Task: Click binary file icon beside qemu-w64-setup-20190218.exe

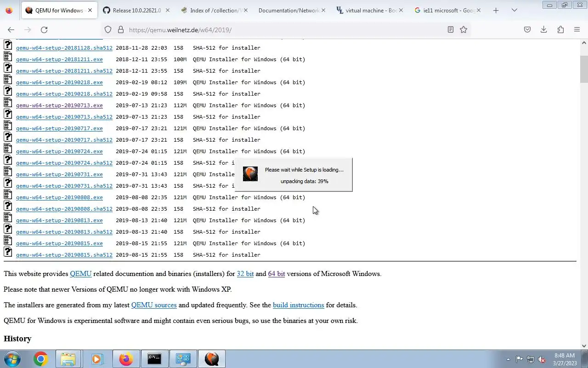Action: 8,79
